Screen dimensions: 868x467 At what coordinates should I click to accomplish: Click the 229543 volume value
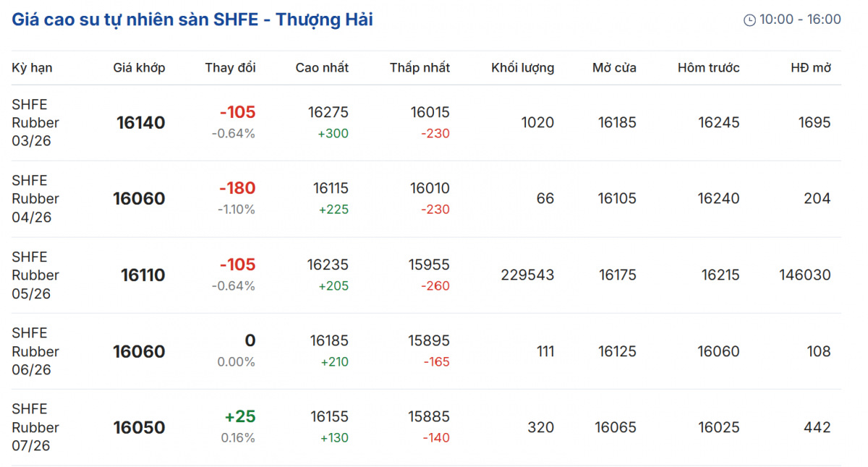527,275
